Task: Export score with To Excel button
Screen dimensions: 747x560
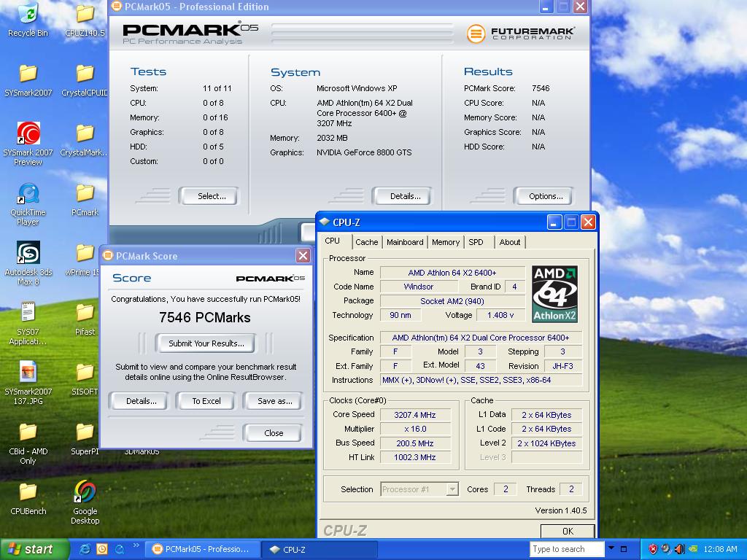Action: click(x=206, y=401)
